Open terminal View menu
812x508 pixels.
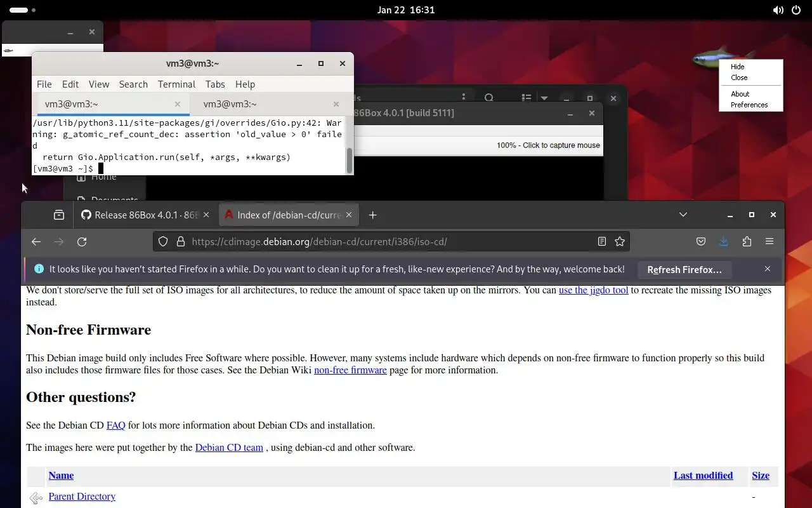99,84
